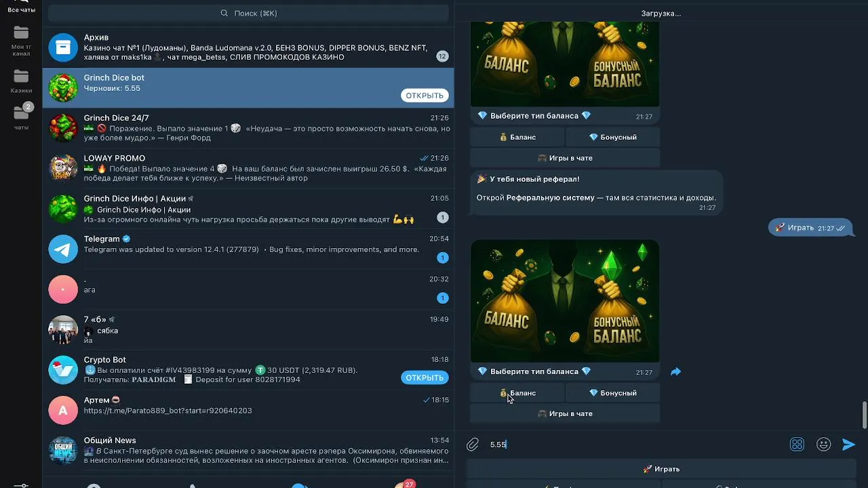The image size is (868, 488).
Task: Click the Архив box avatar icon
Action: pos(63,47)
